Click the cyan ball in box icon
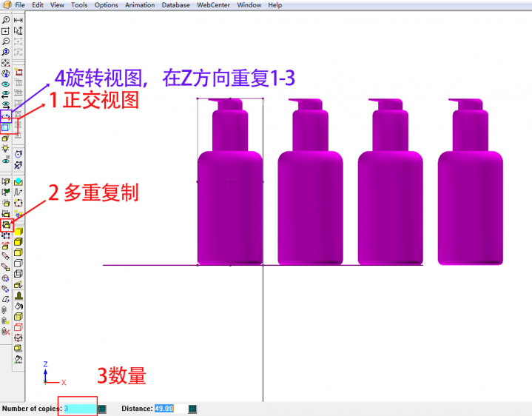 18,181
